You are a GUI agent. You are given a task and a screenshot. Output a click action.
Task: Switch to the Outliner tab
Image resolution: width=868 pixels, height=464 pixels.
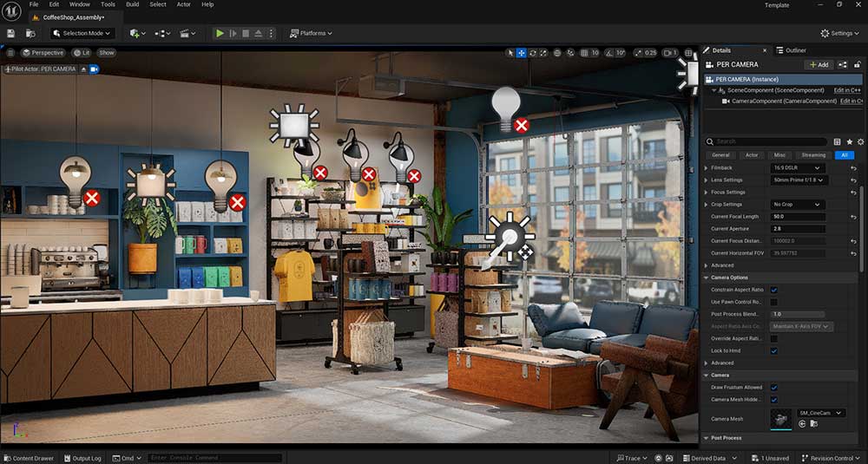coord(792,50)
